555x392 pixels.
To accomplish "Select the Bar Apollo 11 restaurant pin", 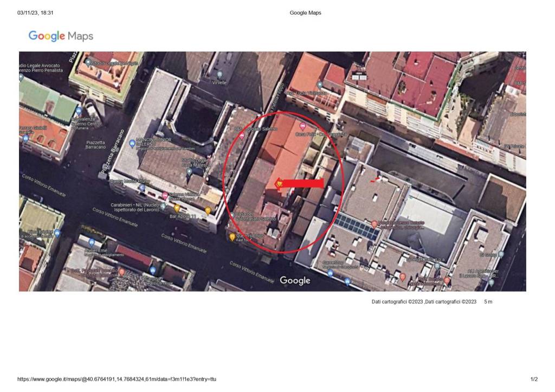I will [177, 208].
